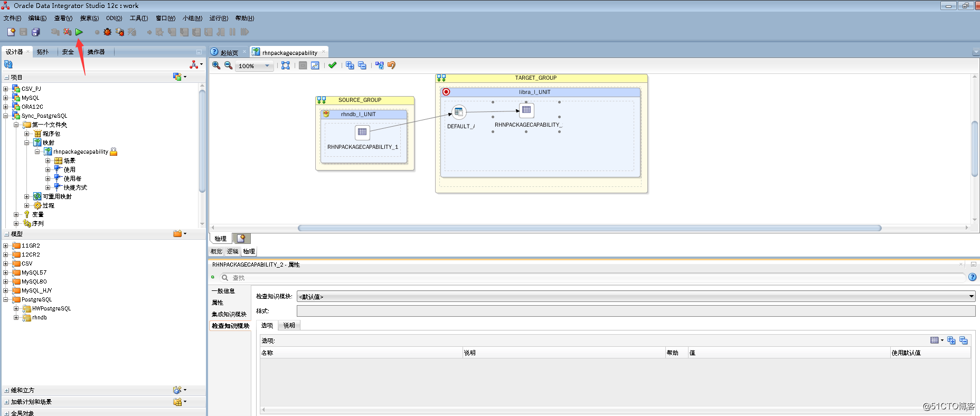Click the connect-and-debug plug icon
The image size is (980, 416).
(120, 32)
